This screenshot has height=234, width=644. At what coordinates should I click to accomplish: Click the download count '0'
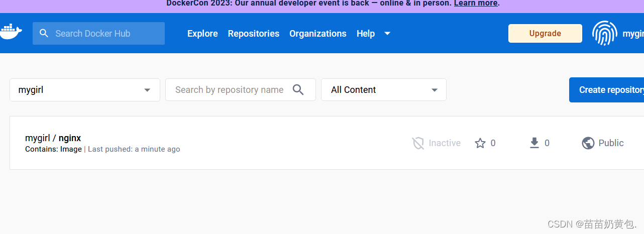coord(547,143)
